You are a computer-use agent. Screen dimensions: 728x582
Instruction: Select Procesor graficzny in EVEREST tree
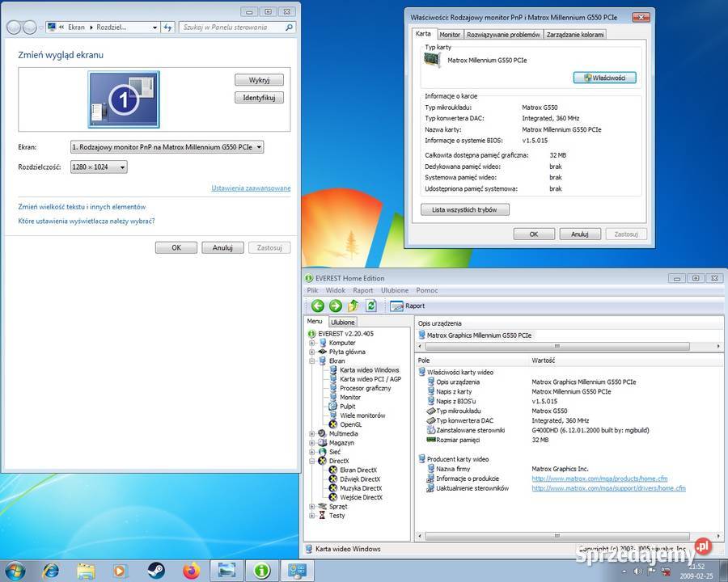tap(365, 388)
